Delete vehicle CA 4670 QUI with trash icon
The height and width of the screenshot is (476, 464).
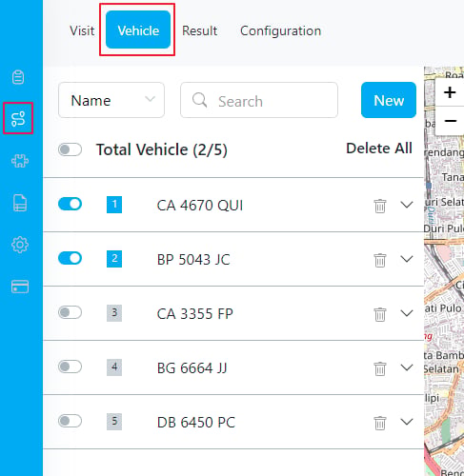(x=380, y=206)
